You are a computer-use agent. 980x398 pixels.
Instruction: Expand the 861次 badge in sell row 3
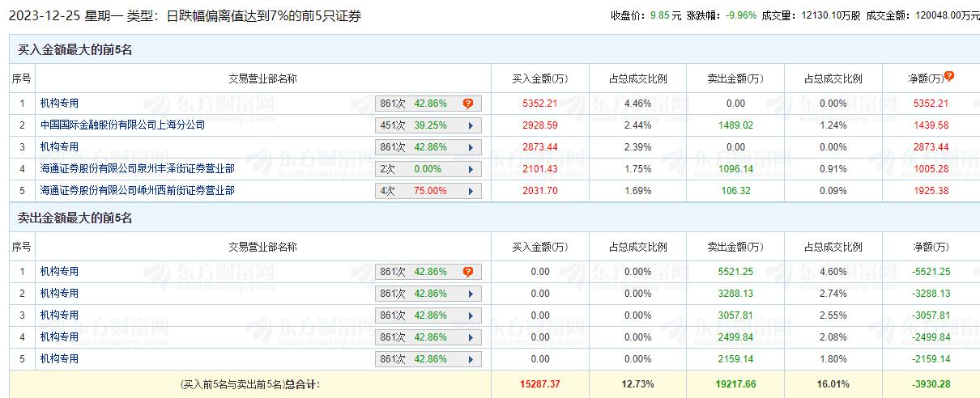[x=470, y=315]
